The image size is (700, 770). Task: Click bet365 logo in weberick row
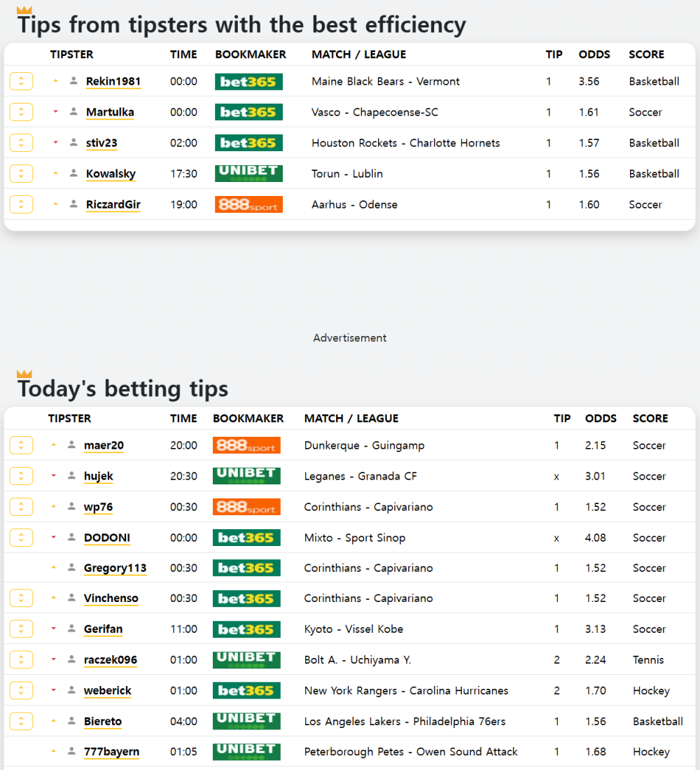tap(246, 691)
